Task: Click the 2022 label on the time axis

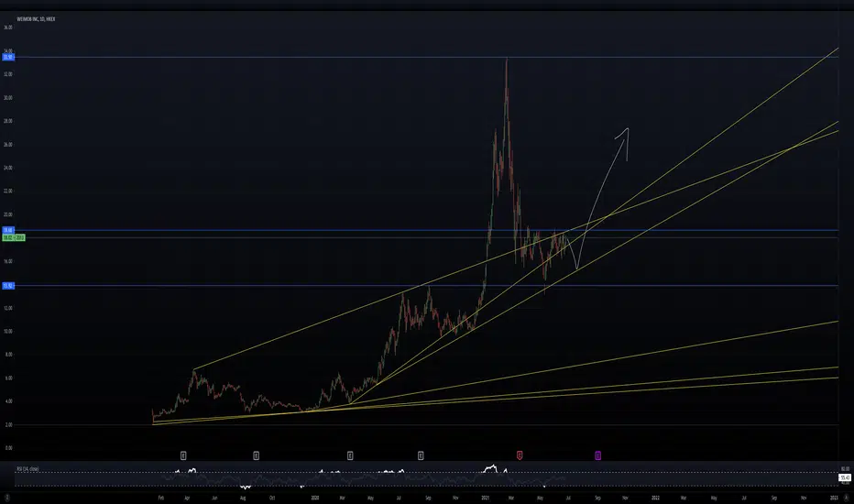Action: pyautogui.click(x=655, y=498)
